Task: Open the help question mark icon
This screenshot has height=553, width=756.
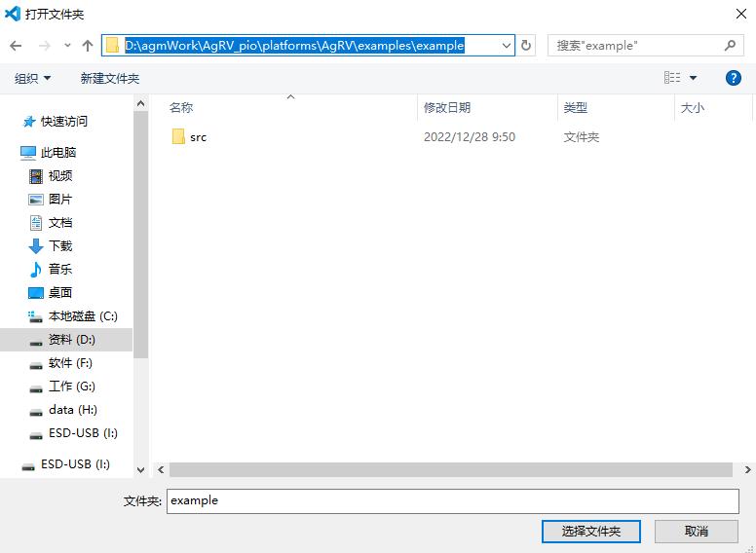Action: pos(733,78)
